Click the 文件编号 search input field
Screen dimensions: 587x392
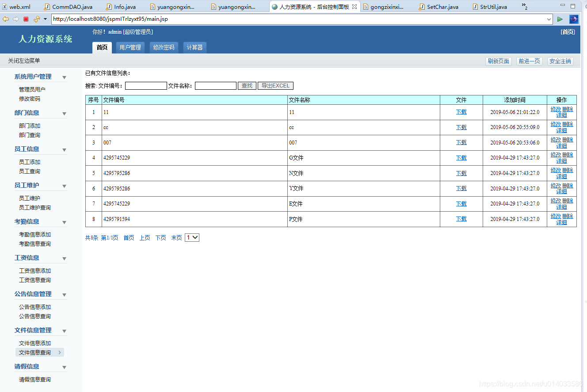coord(146,86)
